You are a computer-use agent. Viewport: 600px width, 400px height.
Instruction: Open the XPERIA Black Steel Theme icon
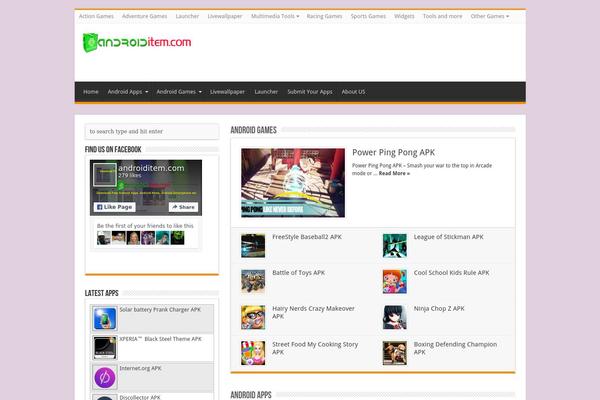click(x=104, y=348)
